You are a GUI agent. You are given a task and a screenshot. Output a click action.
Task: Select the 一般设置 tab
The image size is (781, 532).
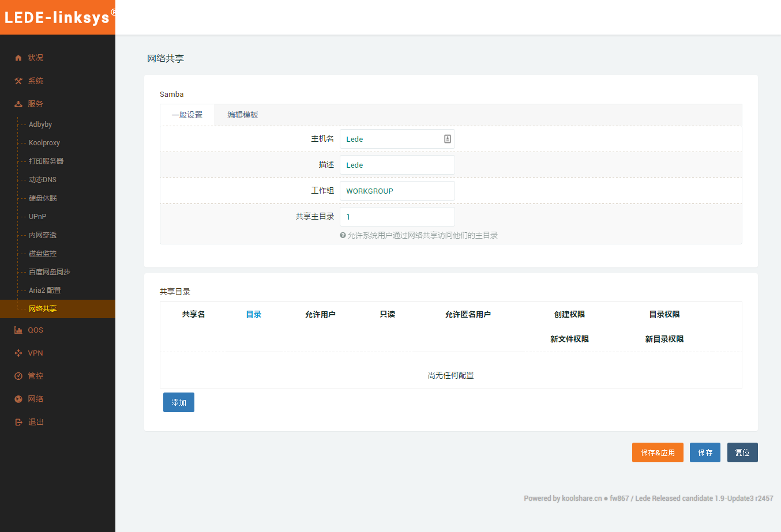pos(187,115)
